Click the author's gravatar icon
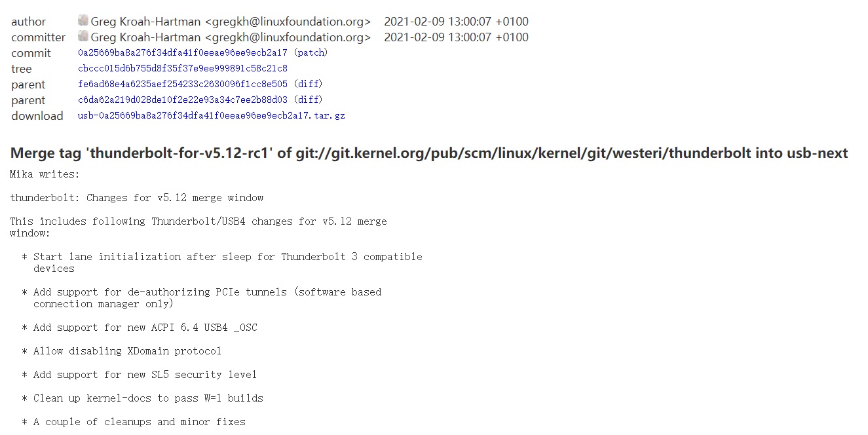868x435 pixels. coord(83,20)
